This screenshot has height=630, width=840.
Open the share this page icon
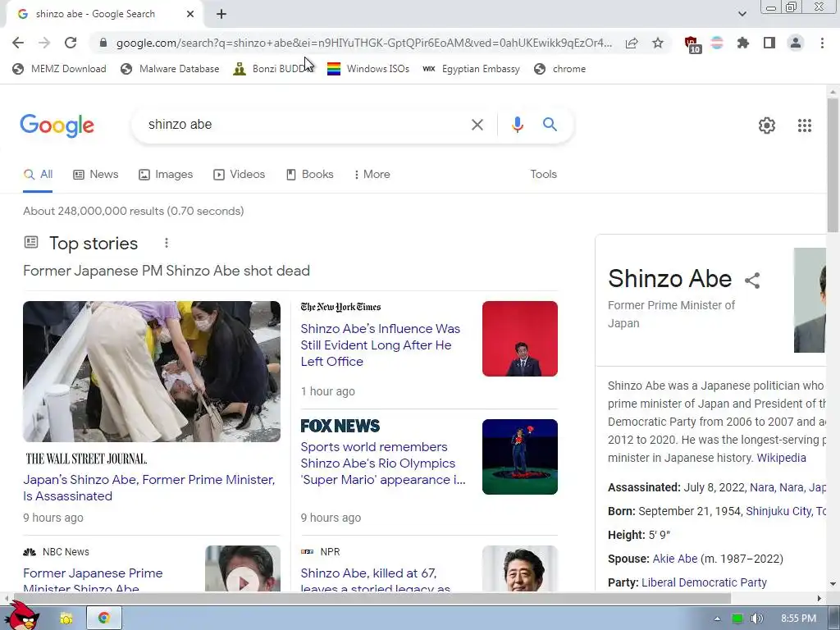(x=632, y=43)
